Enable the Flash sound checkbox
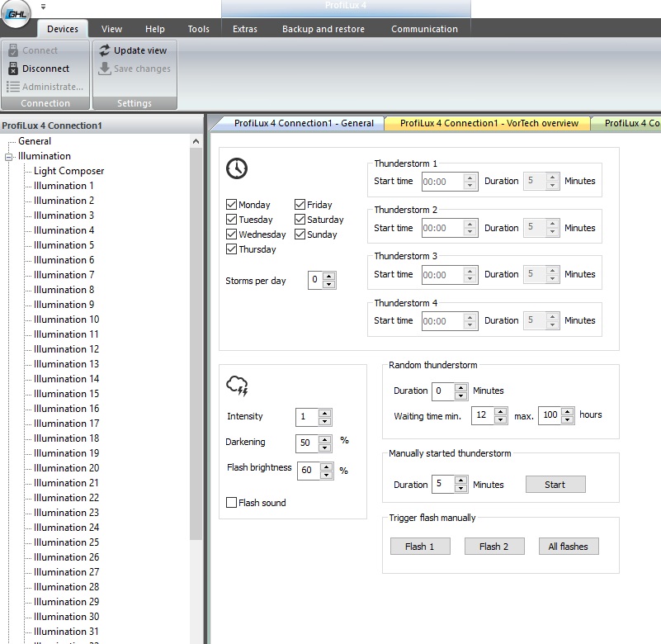The width and height of the screenshot is (661, 644). tap(231, 502)
